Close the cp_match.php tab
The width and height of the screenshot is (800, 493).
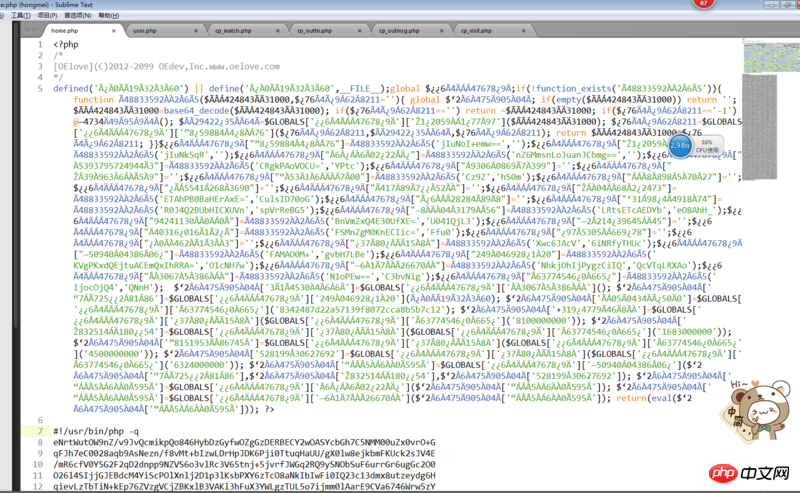tap(278, 31)
